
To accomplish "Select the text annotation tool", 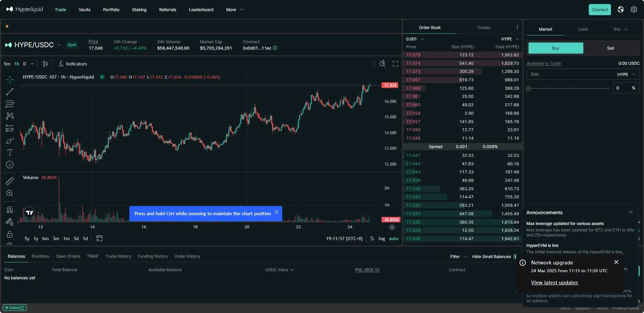I will click(x=10, y=152).
